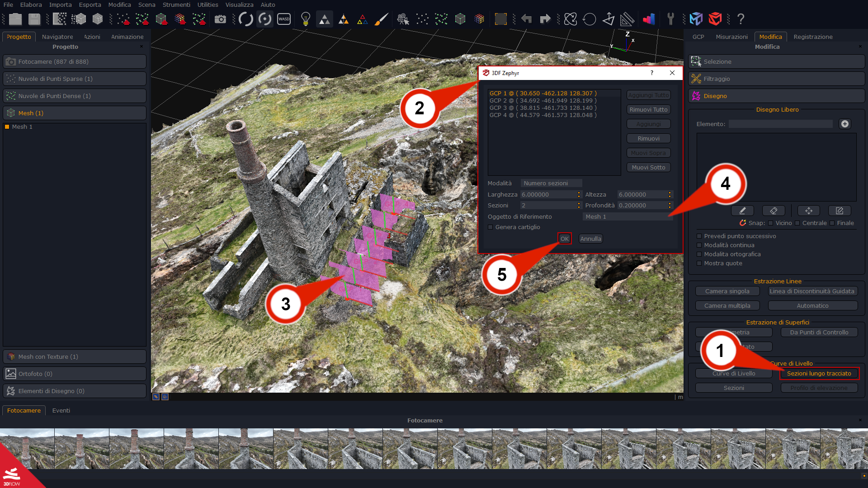Click the bar chart statistics icon
The image size is (868, 488).
[649, 19]
